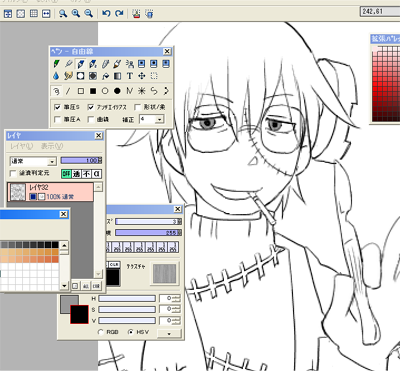Image resolution: width=400 pixels, height=371 pixels.
Task: Open the 表示(V) menu in layer panel
Action: [x=52, y=146]
